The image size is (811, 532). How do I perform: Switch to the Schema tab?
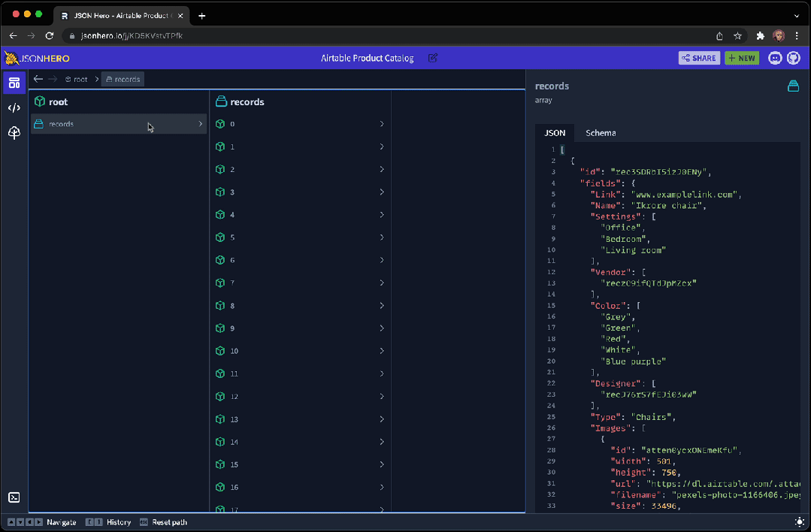pyautogui.click(x=601, y=133)
